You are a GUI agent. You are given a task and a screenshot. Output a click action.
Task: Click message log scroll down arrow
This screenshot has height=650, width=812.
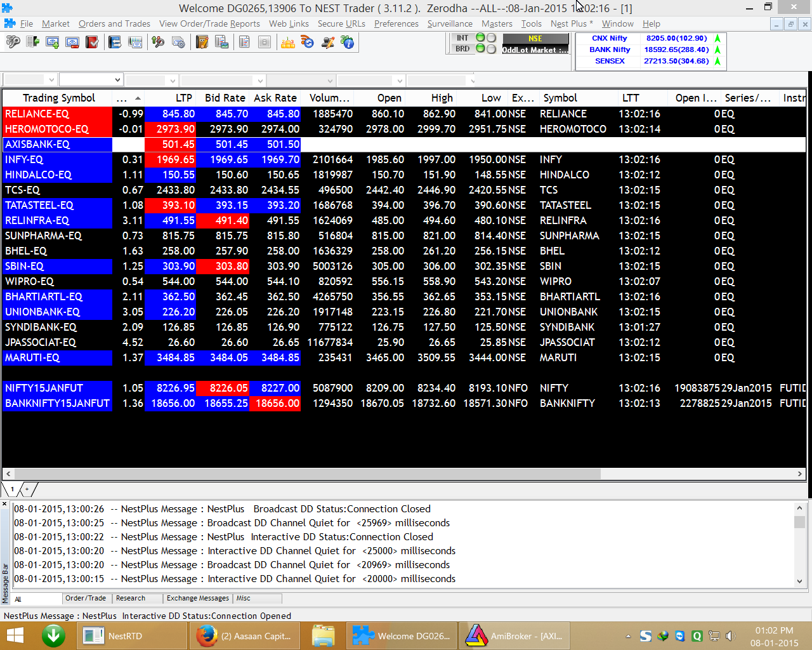tap(799, 581)
